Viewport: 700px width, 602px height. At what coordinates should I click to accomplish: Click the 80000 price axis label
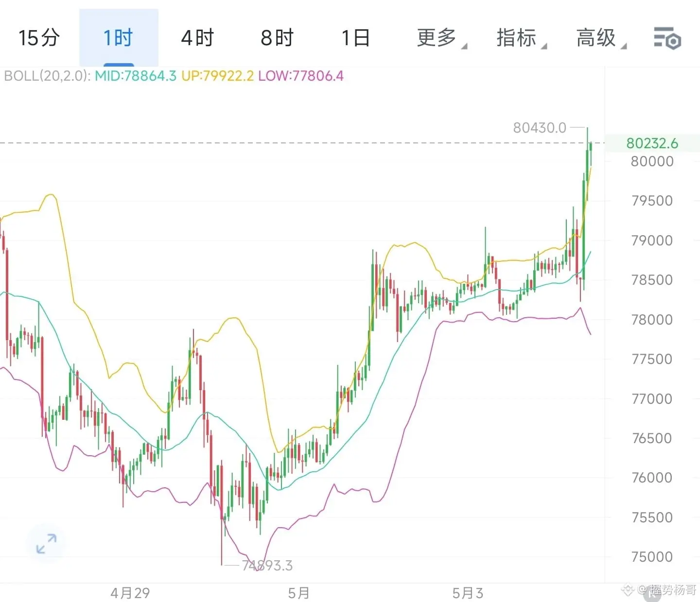tap(652, 161)
